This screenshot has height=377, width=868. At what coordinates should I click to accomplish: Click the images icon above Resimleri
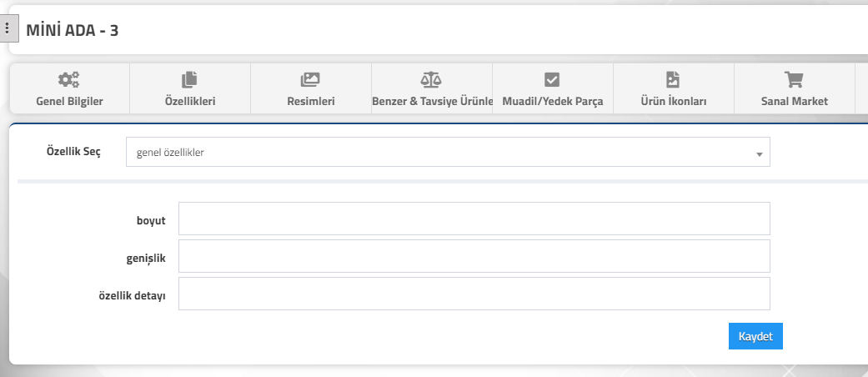point(310,80)
